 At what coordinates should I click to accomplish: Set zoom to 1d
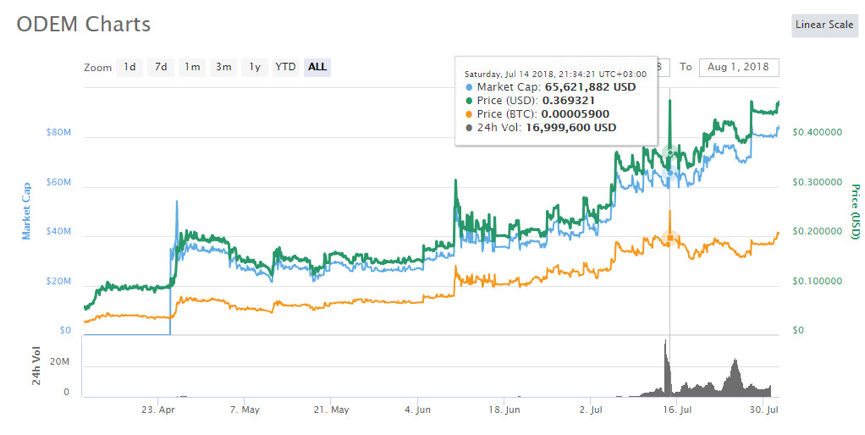[x=130, y=67]
